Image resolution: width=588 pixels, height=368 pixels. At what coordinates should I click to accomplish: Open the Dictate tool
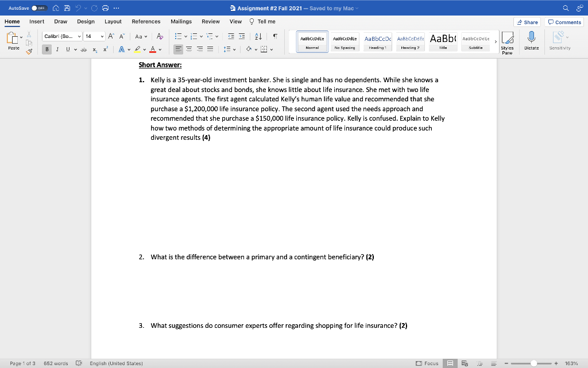tap(531, 41)
